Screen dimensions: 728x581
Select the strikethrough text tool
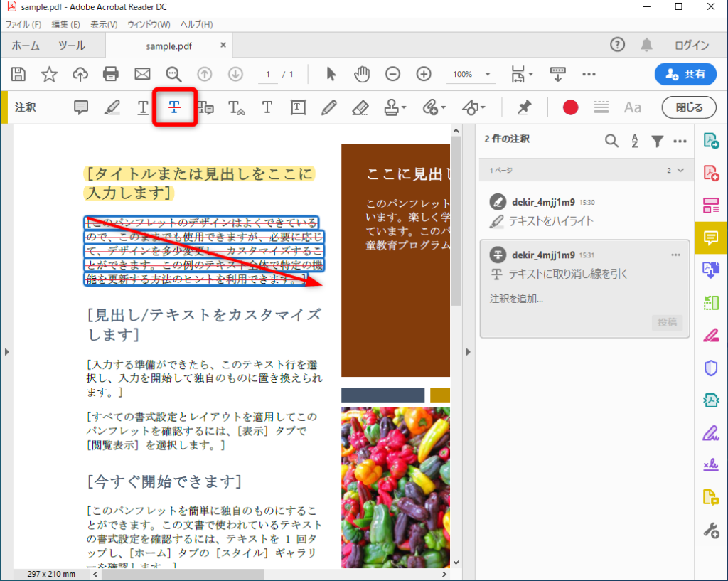pos(173,107)
